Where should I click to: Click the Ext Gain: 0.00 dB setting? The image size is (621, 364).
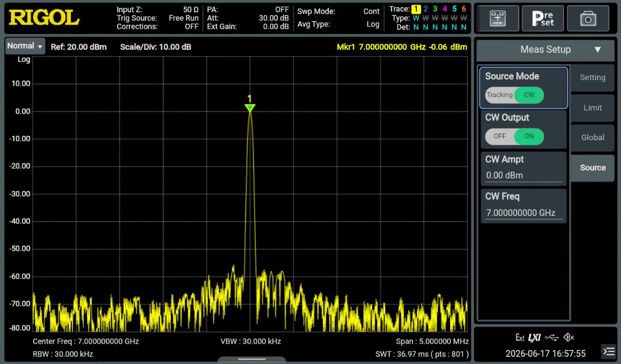tap(248, 26)
